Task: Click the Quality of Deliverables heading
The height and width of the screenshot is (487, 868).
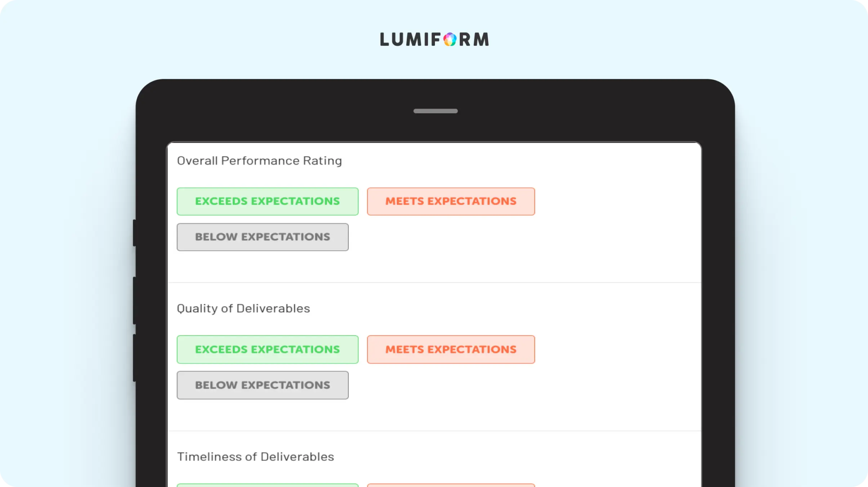Action: pyautogui.click(x=243, y=308)
